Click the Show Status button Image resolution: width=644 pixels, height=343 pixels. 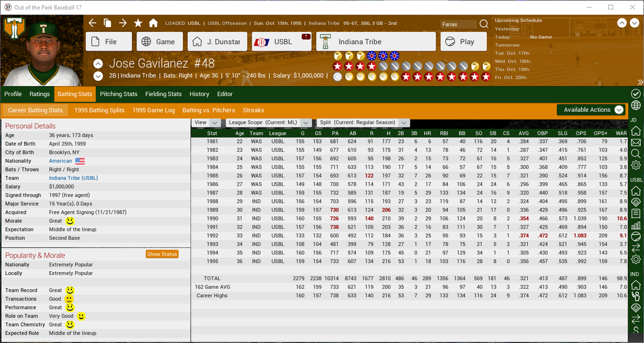click(x=162, y=254)
